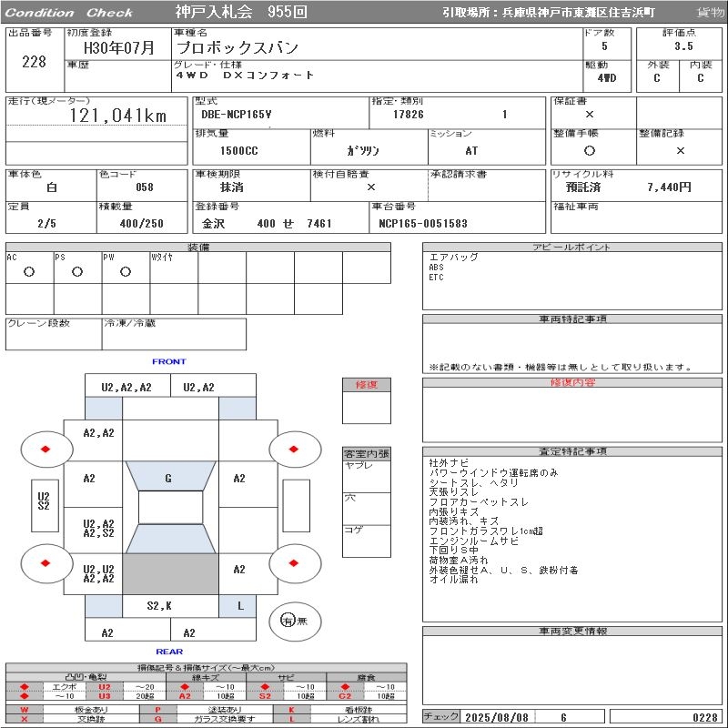This screenshot has width=728, height=728.
Task: Toggle the PW equipment circle mark
Action: 124,271
